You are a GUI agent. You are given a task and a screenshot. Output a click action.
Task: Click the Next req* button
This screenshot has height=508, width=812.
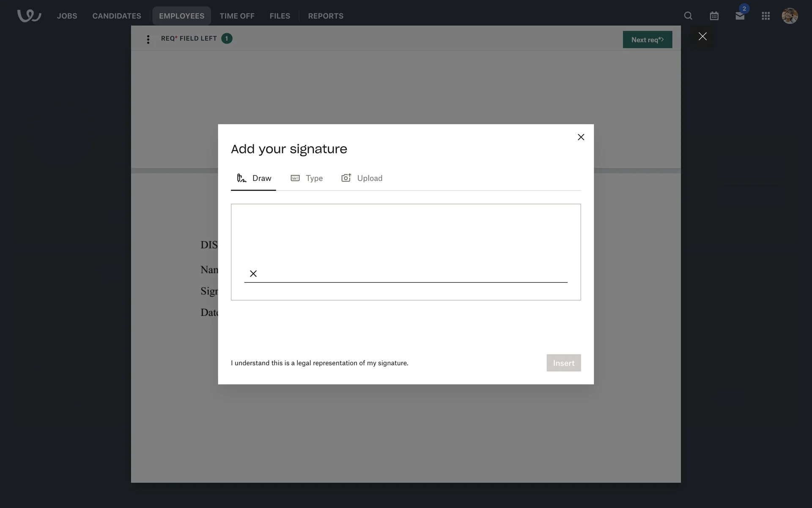(647, 39)
